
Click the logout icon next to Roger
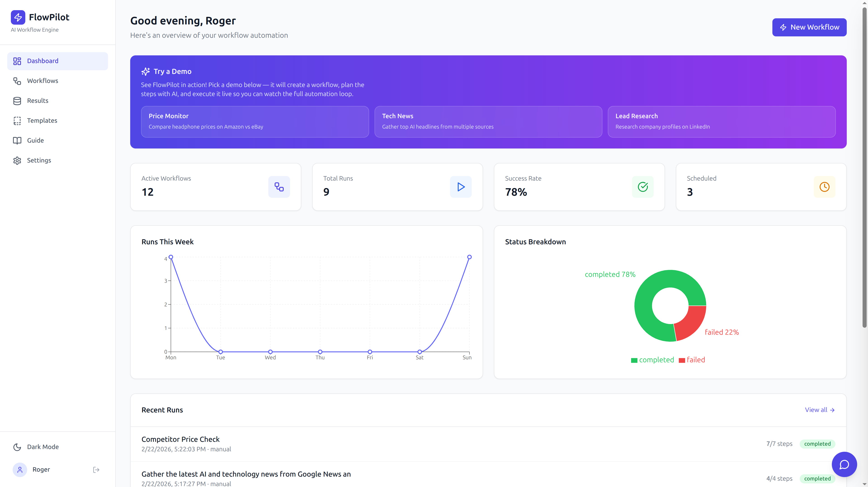[96, 470]
